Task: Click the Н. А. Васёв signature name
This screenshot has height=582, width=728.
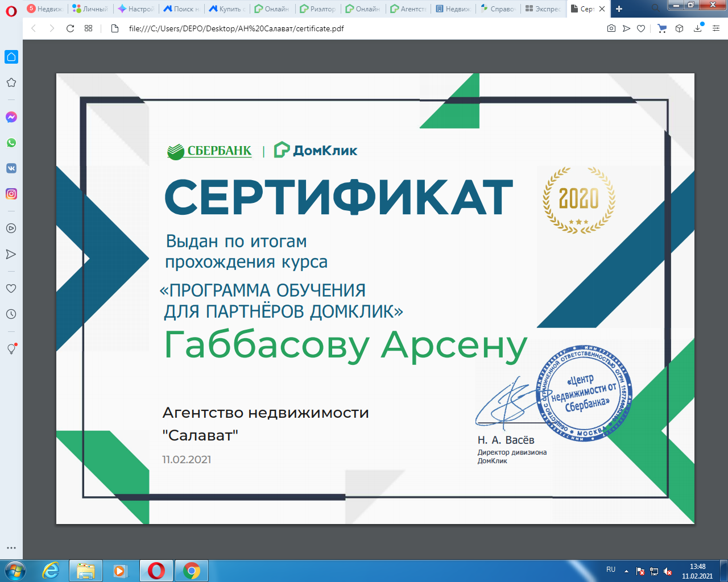Action: [506, 440]
